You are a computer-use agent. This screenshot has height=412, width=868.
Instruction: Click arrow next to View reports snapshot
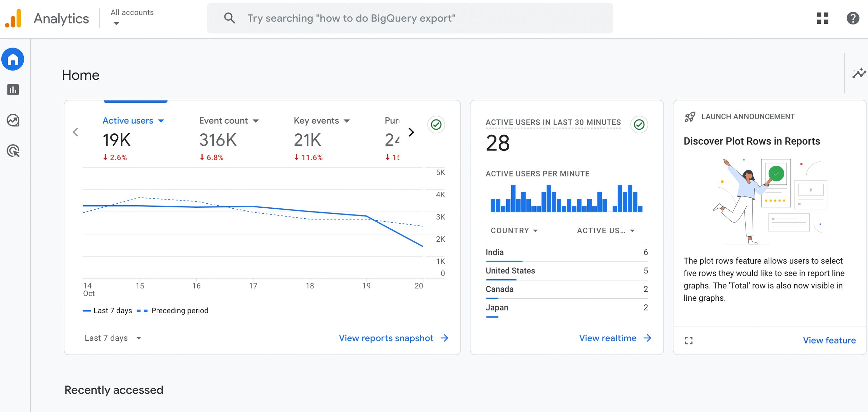445,338
